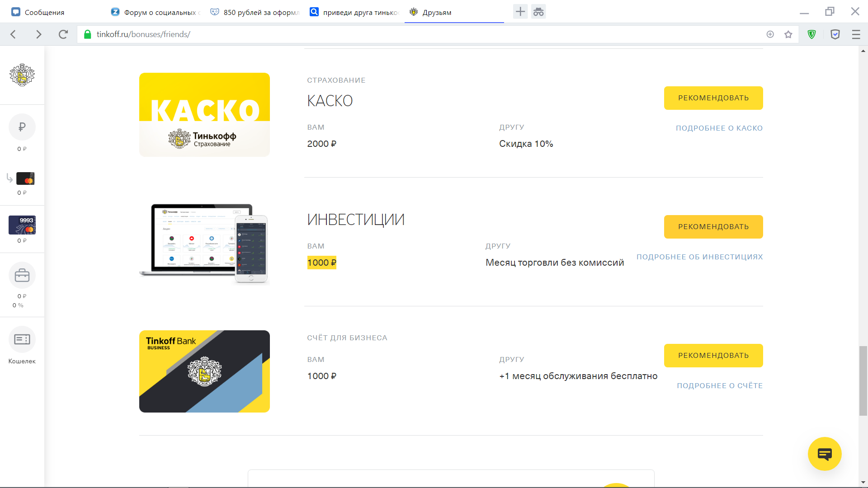Switch to the 850 рублей за оформление tab
Viewport: 868px width, 488px height.
[x=255, y=12]
